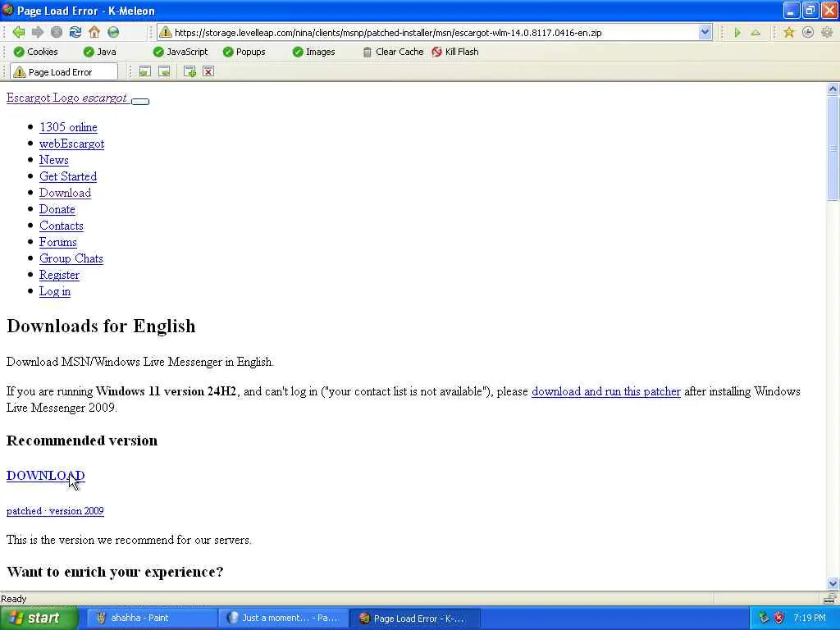Open the Contacts link

pos(62,226)
